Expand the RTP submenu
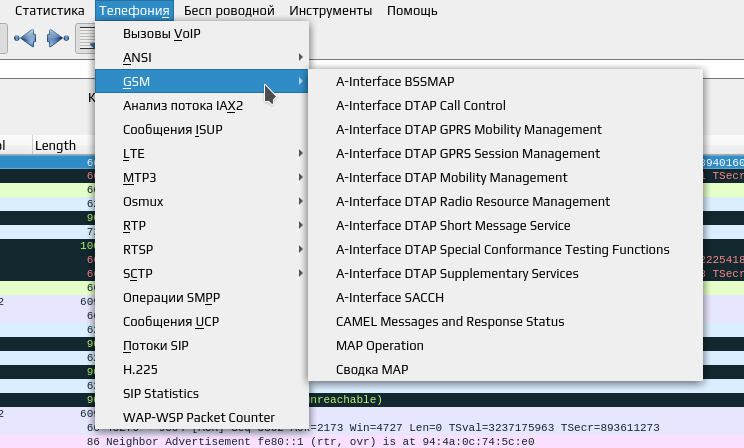The height and width of the screenshot is (448, 744). coord(202,225)
